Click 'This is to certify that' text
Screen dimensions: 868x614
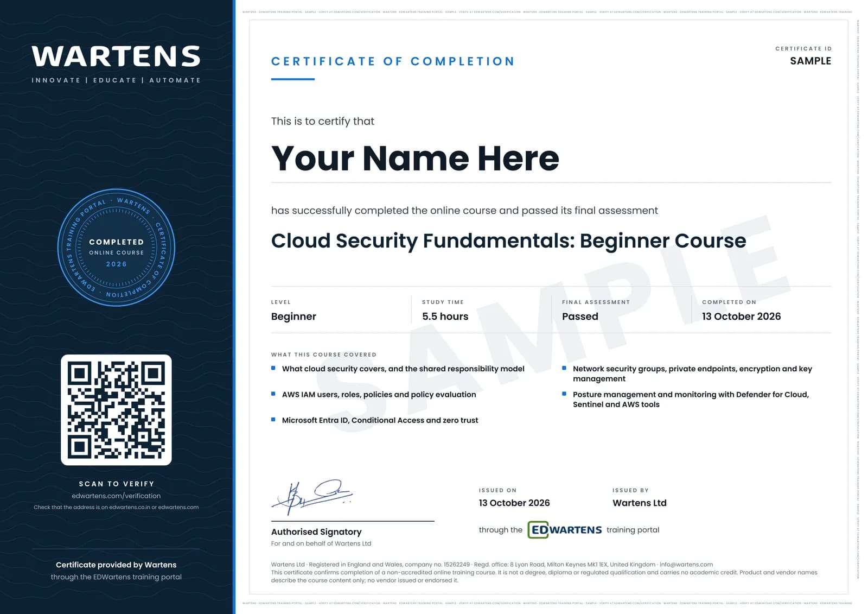(x=323, y=121)
